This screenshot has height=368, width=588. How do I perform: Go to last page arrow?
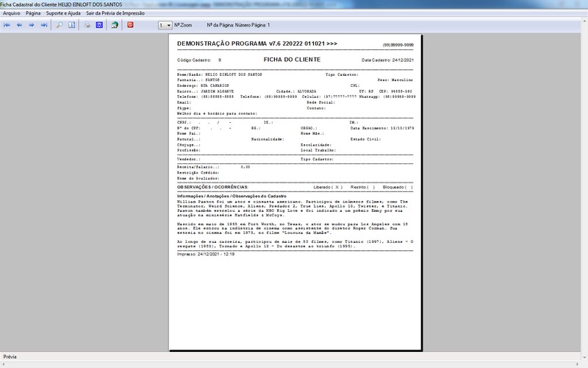point(44,25)
